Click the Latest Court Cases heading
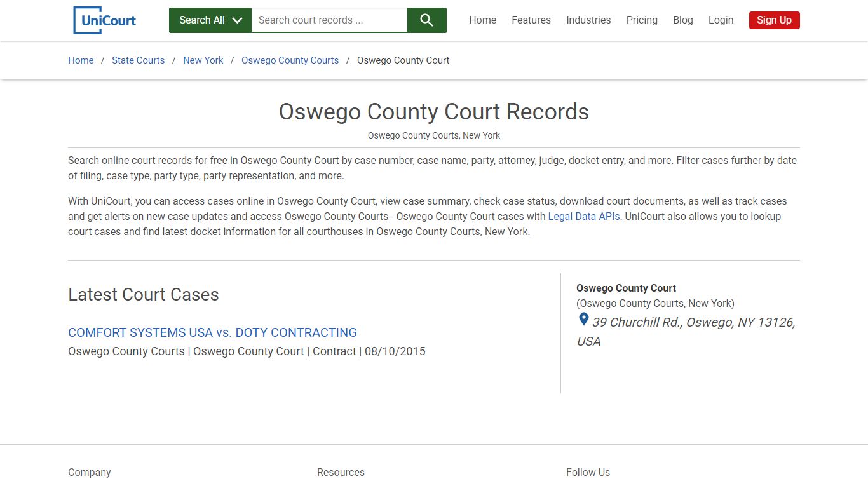The height and width of the screenshot is (488, 868). (144, 294)
